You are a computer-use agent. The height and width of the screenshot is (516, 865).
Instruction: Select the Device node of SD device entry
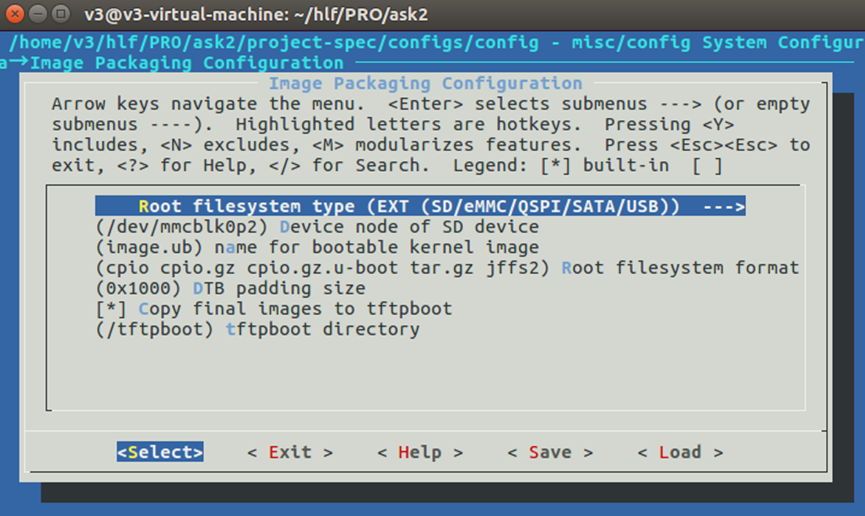317,227
